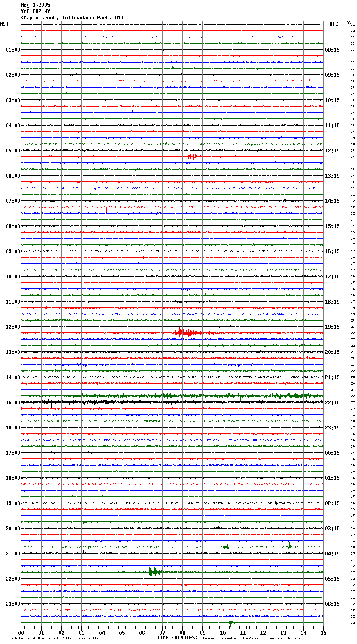Click the '15' minute tick label on bottom axis
The image size is (357, 644).
click(323, 633)
